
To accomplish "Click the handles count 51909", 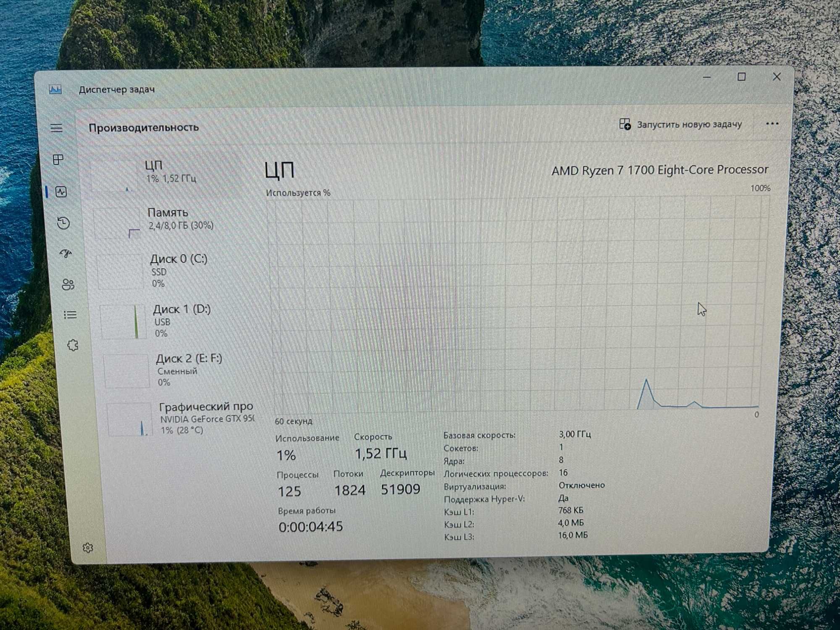I will 401,489.
